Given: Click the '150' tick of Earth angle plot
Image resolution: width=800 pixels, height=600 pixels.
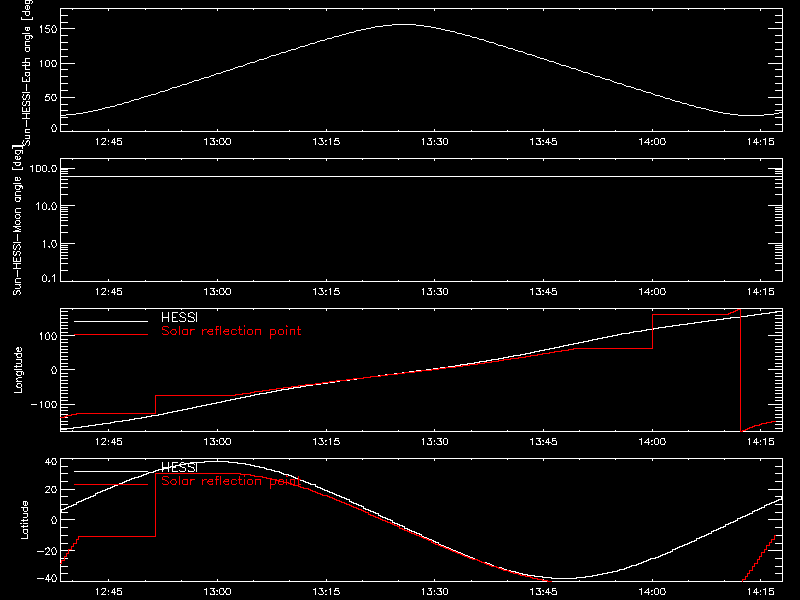Looking at the screenshot, I should (x=48, y=29).
